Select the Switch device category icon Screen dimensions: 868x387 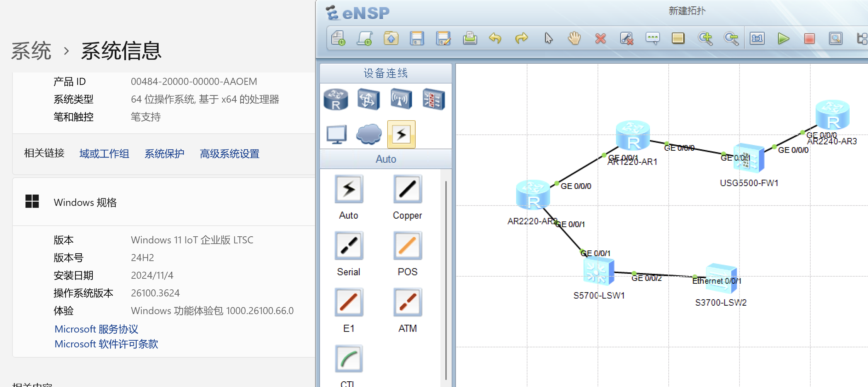click(369, 99)
